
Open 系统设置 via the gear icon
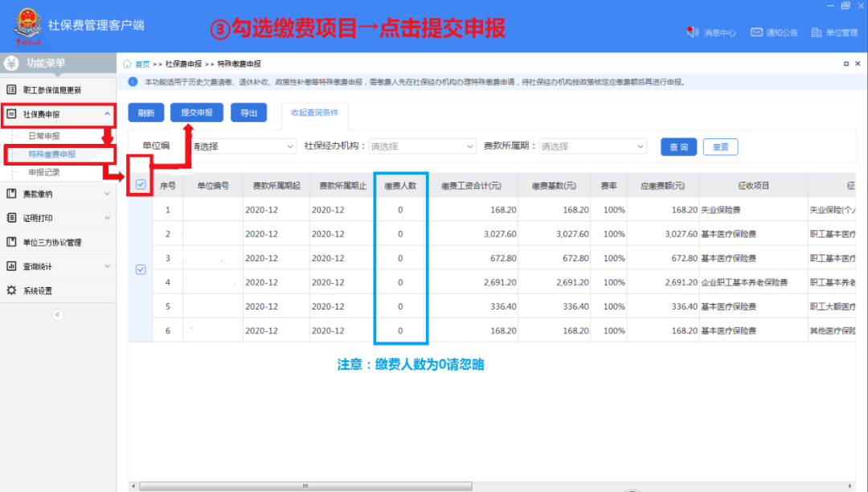pyautogui.click(x=56, y=292)
